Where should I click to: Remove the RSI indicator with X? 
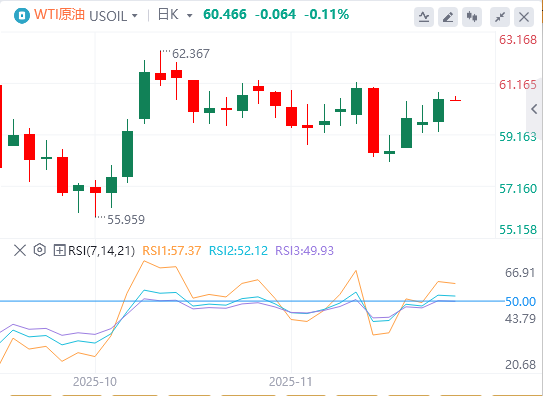click(x=20, y=250)
